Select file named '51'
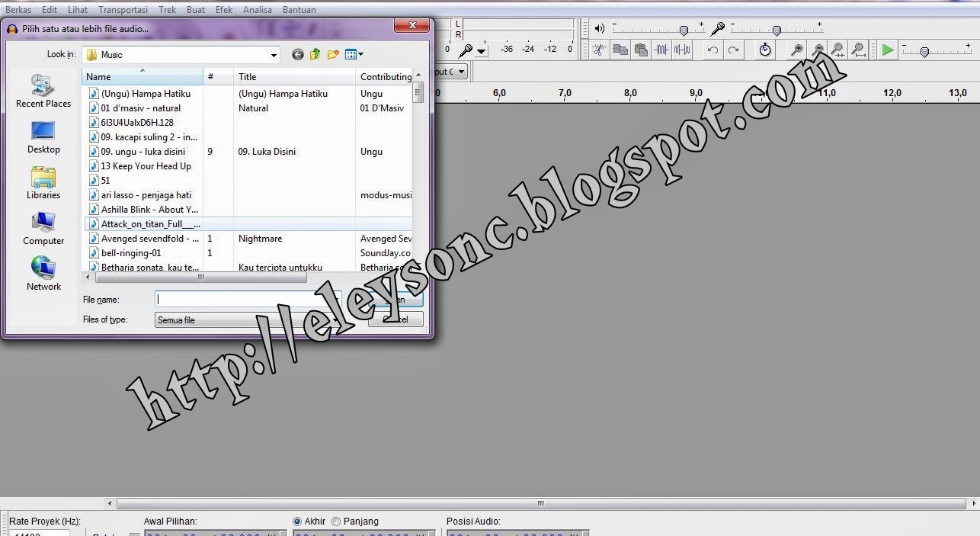The image size is (980, 536). point(105,181)
